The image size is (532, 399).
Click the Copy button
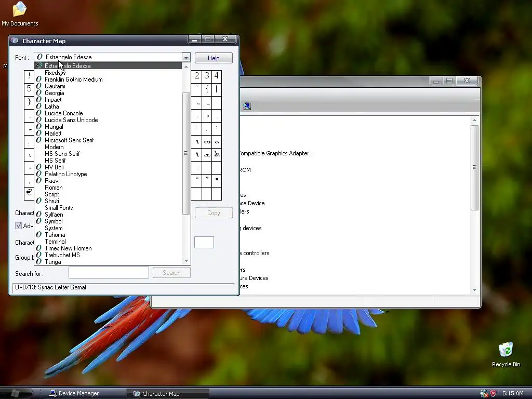tap(214, 212)
